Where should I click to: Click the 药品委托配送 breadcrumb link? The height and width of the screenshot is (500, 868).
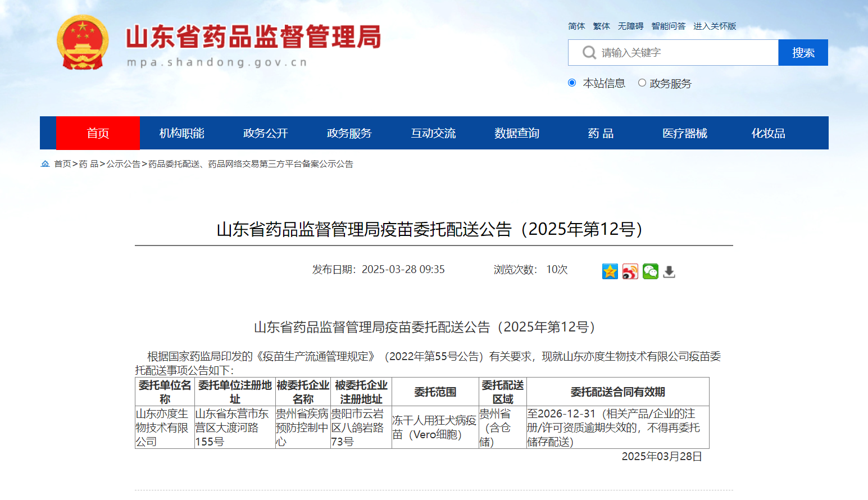tap(251, 164)
